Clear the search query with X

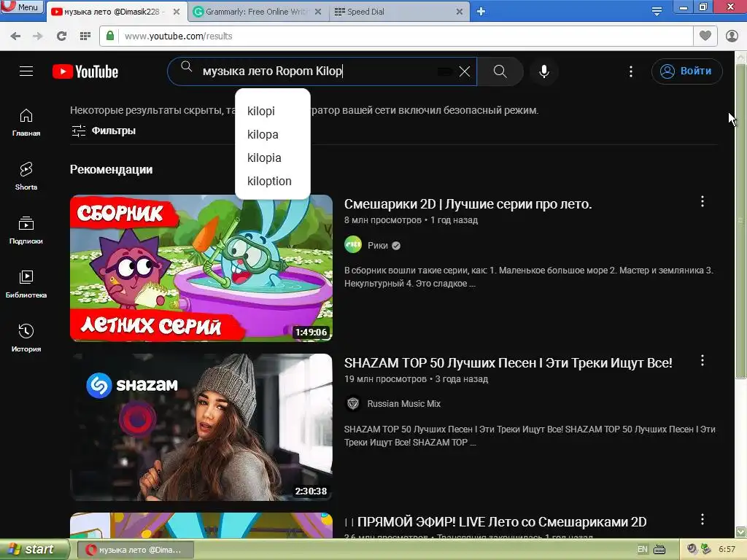pyautogui.click(x=465, y=71)
